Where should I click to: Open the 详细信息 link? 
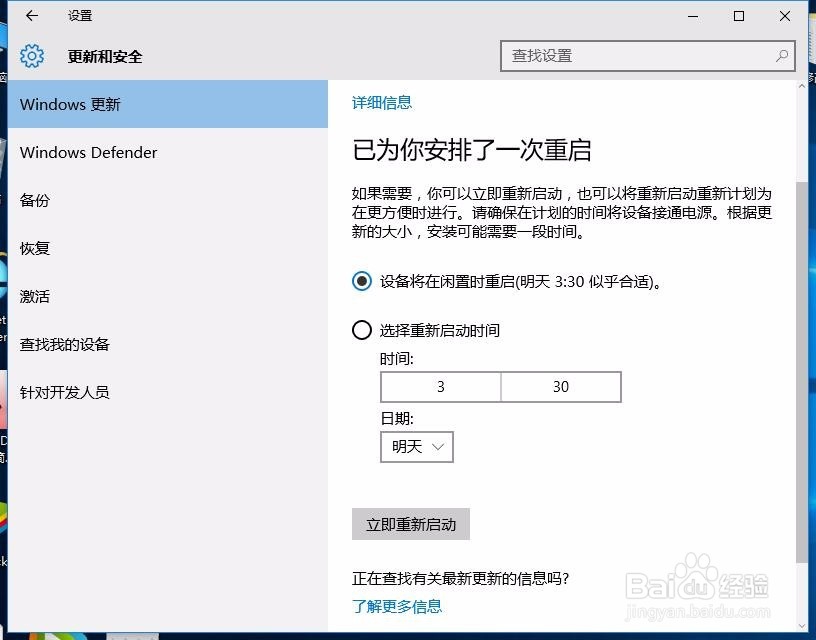(x=381, y=103)
